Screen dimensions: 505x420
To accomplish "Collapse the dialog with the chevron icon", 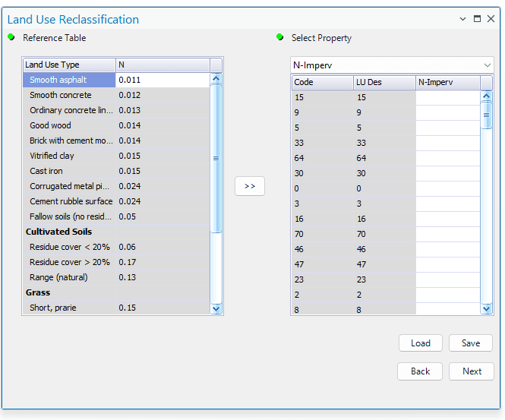I will [x=462, y=19].
